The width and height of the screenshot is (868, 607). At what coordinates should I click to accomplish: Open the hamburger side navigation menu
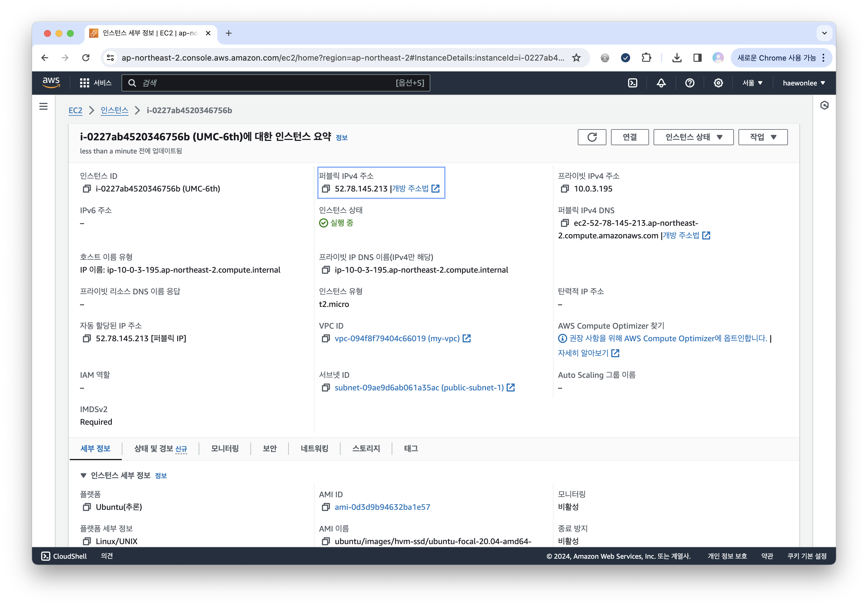(x=43, y=107)
